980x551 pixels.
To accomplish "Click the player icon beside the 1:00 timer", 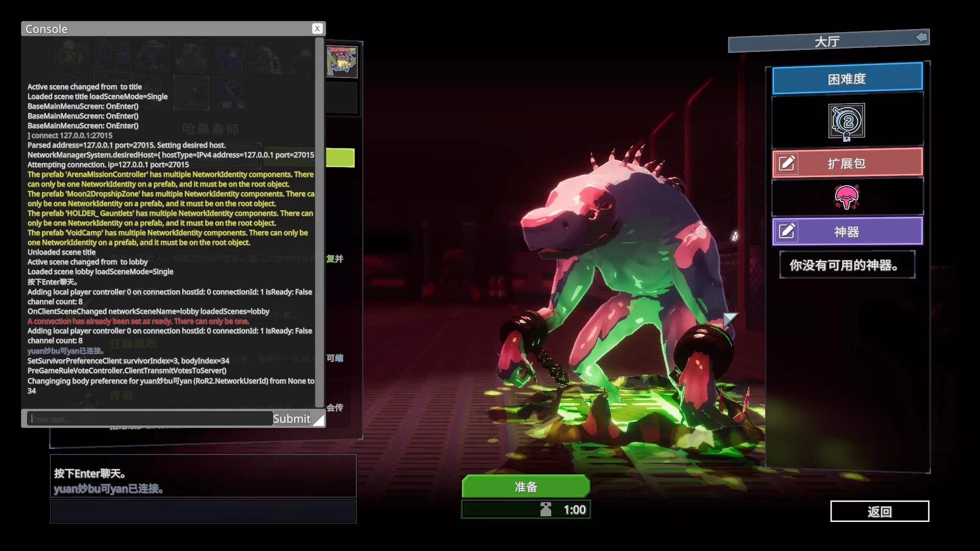I will [x=546, y=509].
